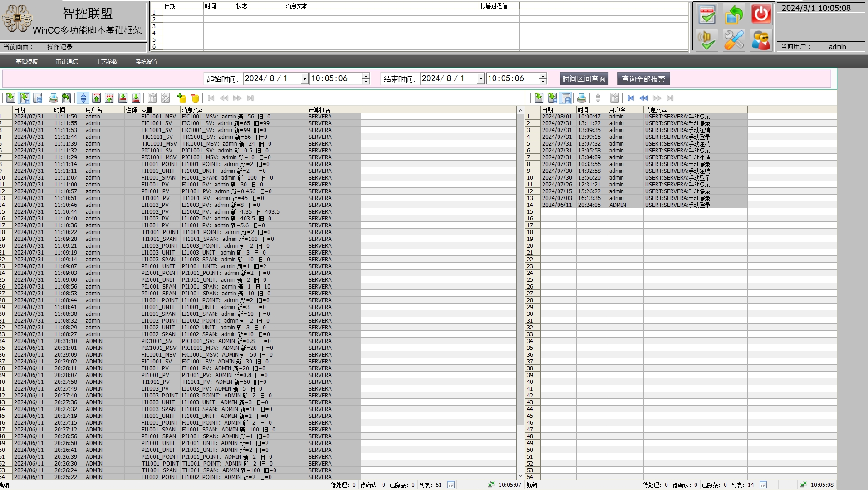The height and width of the screenshot is (490, 868).
Task: Click yellow cylinder with red minus icon
Action: (195, 98)
